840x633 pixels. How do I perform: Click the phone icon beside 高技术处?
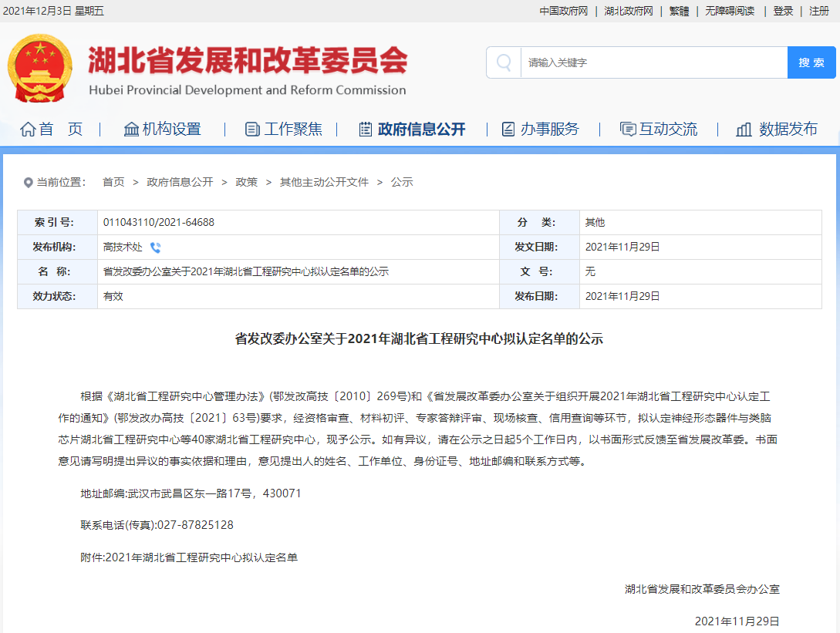(x=155, y=247)
